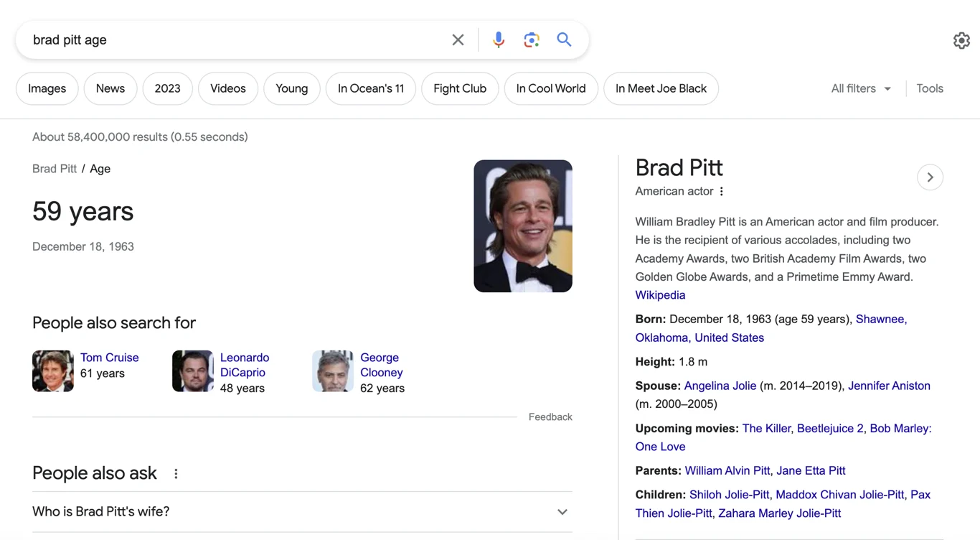Open the Tools options
Screen dimensions: 980x540
pos(929,88)
